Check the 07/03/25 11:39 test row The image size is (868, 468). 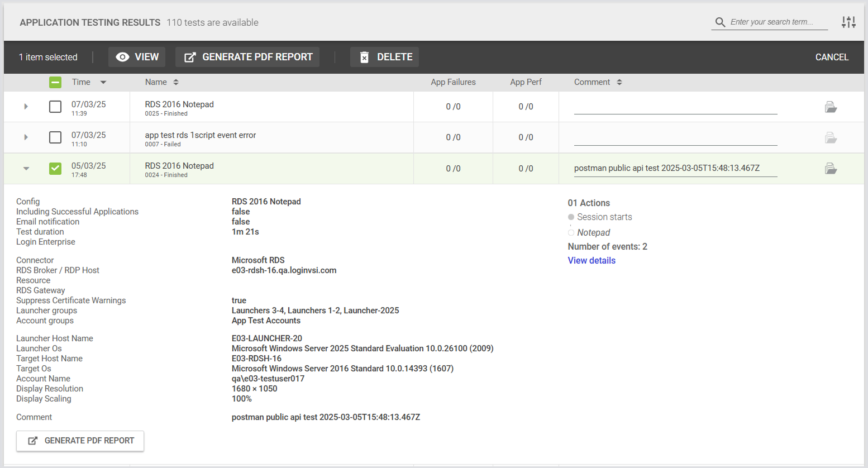(x=55, y=107)
